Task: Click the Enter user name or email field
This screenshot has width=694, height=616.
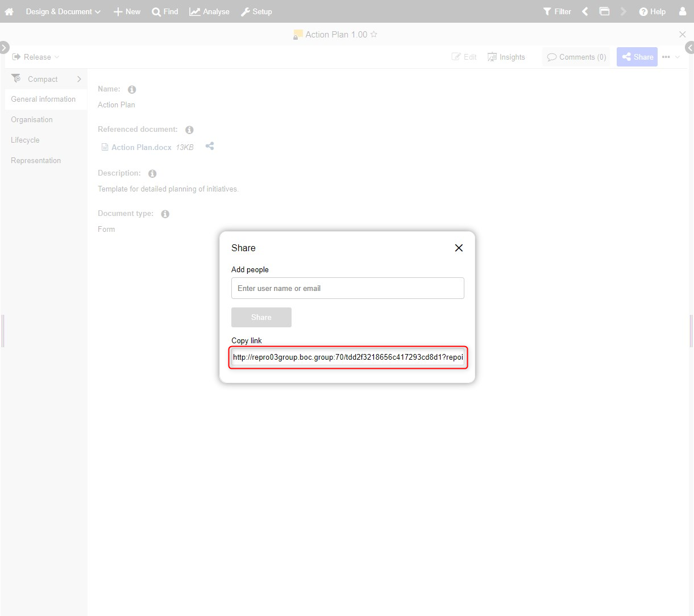Action: pos(348,288)
